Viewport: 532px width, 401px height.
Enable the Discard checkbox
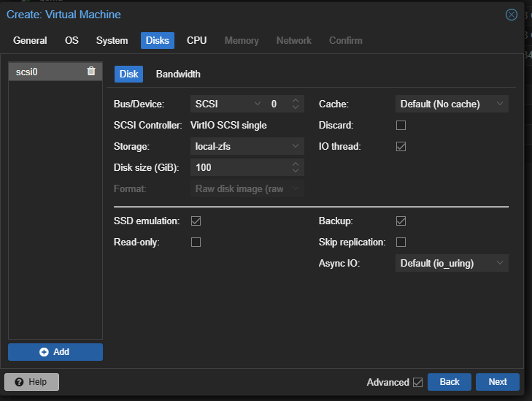(x=401, y=126)
